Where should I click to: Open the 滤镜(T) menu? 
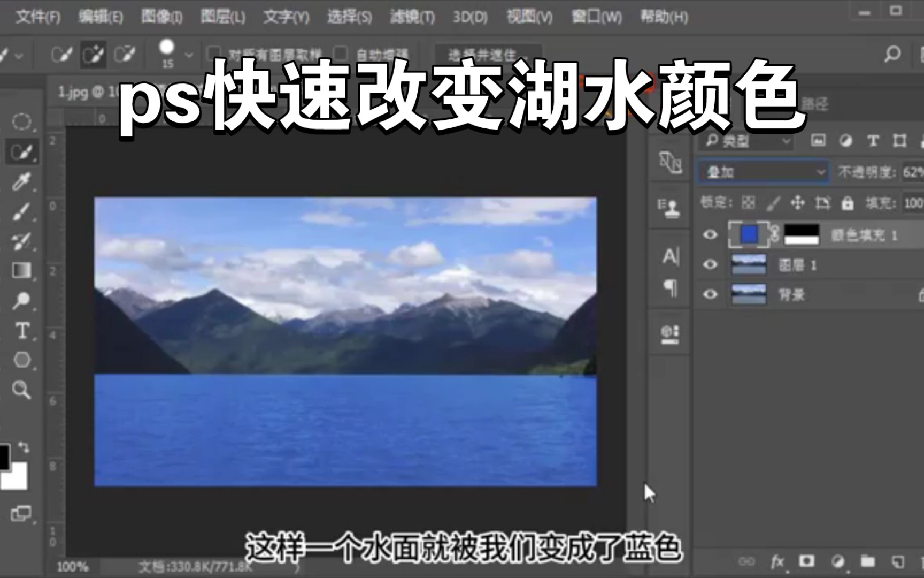412,17
